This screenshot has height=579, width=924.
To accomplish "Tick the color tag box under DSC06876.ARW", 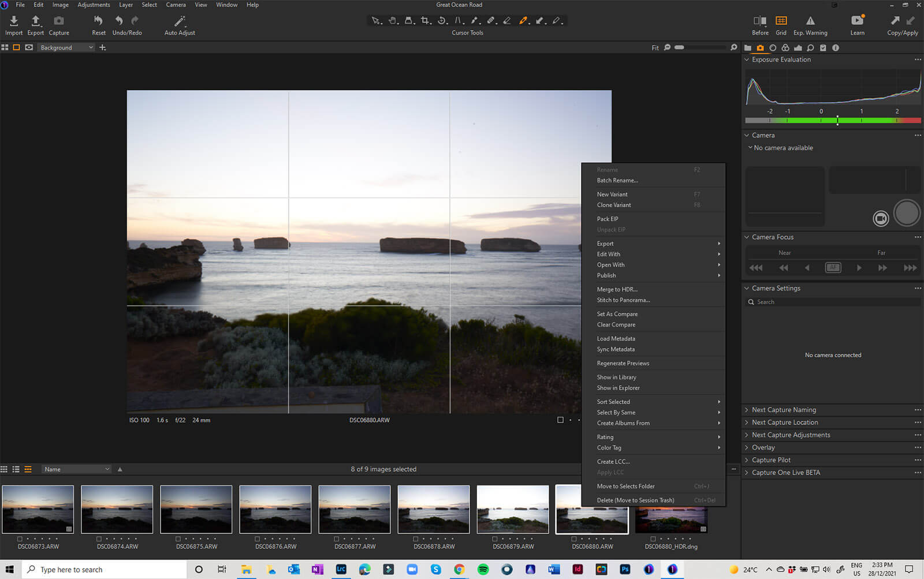I will tap(257, 539).
